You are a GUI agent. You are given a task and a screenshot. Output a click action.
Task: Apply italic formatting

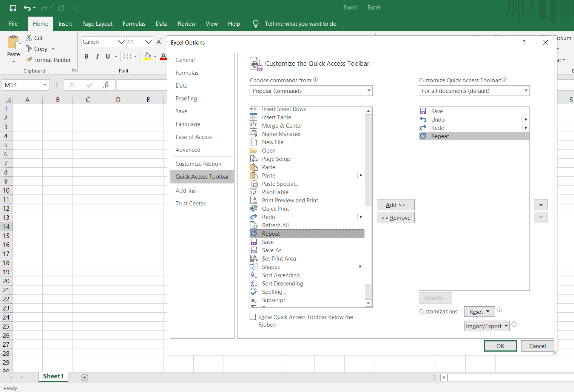[97, 56]
